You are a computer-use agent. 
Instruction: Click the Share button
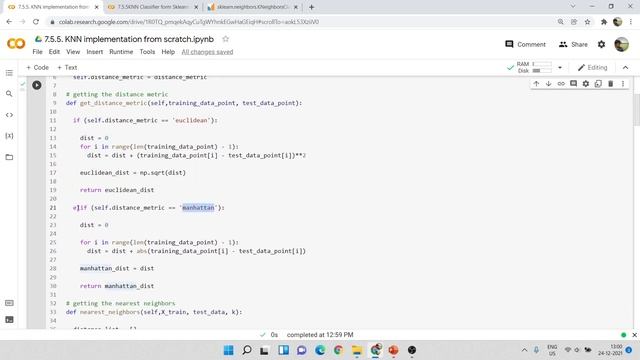tap(573, 44)
